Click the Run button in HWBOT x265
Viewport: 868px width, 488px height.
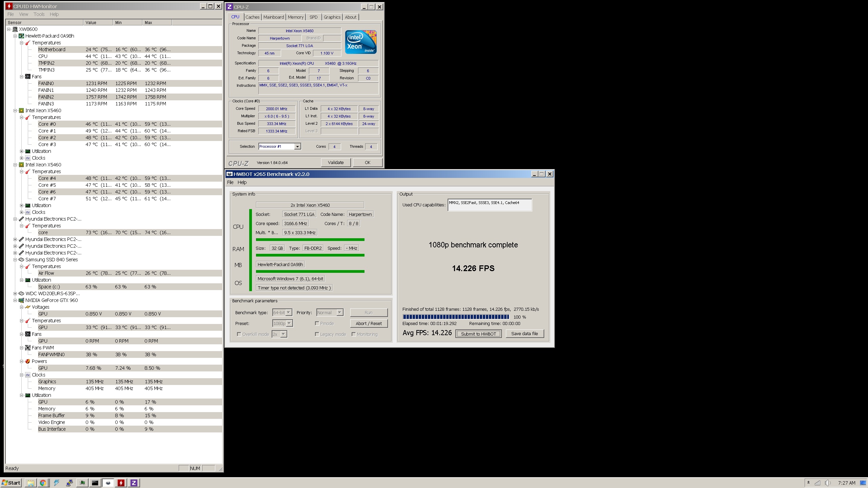[x=369, y=312]
